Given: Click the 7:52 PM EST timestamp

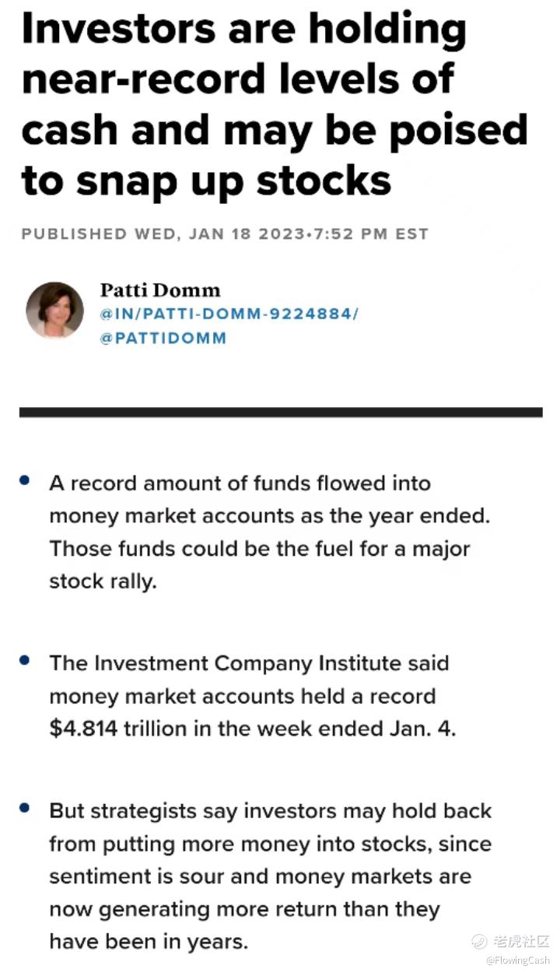Looking at the screenshot, I should pyautogui.click(x=369, y=234).
